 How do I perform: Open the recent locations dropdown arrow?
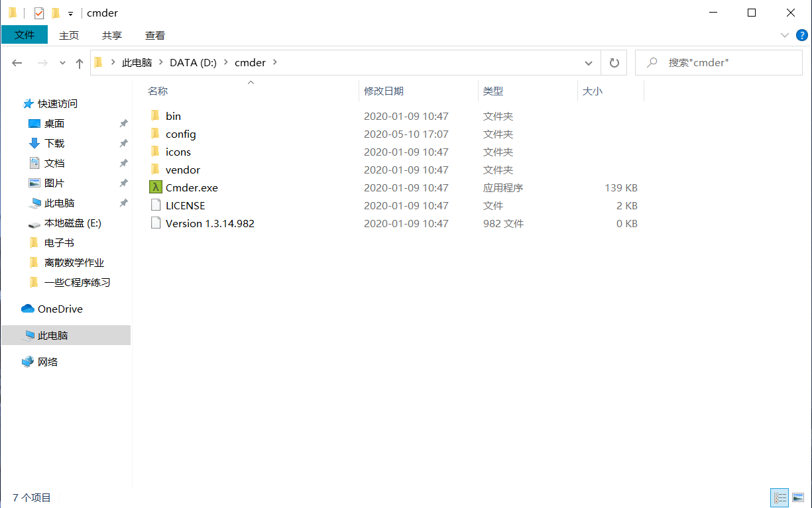click(x=62, y=63)
